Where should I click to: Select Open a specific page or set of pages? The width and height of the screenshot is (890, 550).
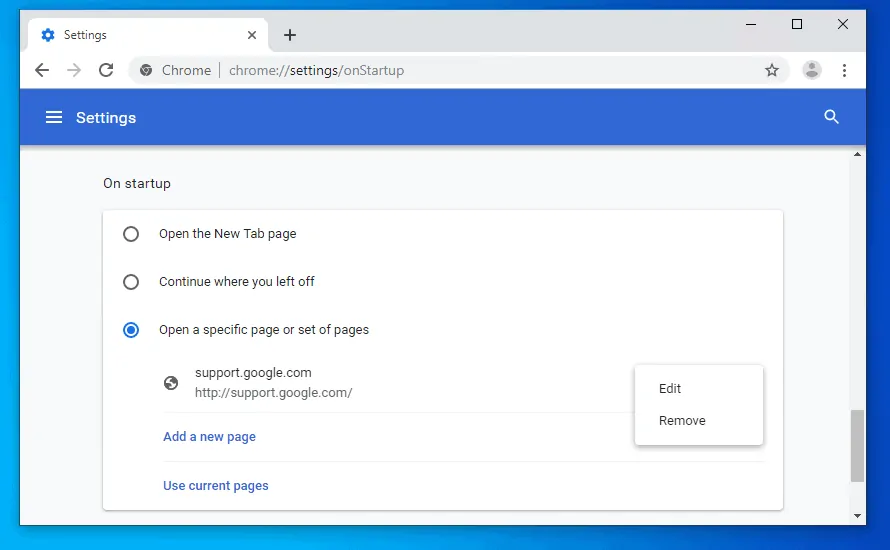(131, 330)
